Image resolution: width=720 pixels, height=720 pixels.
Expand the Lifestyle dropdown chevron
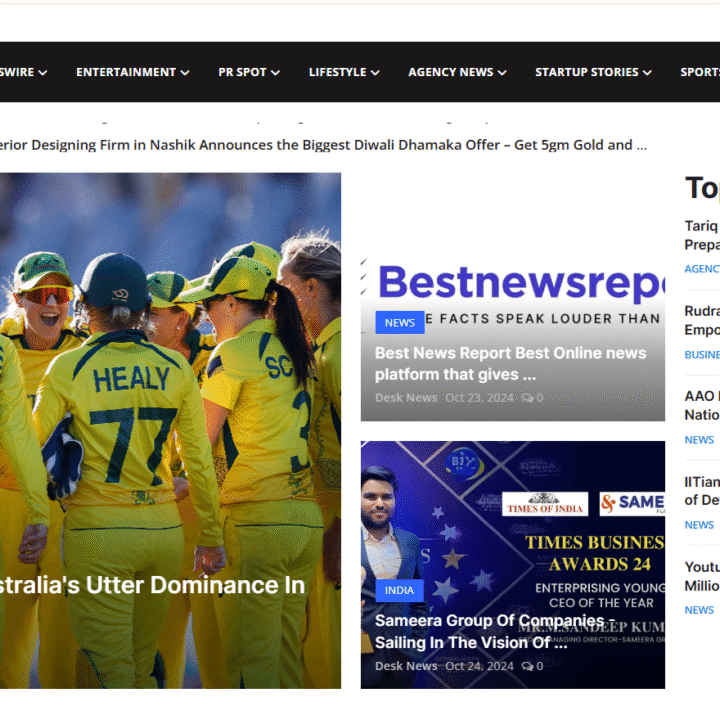point(374,73)
